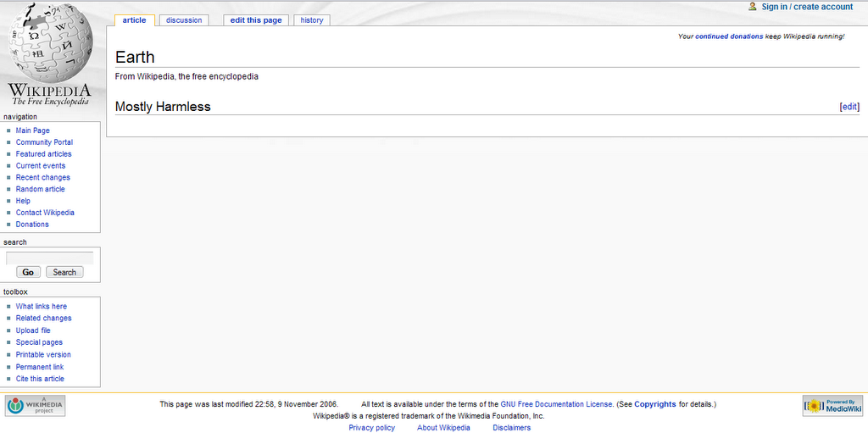
Task: Open Current events link
Action: tap(41, 165)
